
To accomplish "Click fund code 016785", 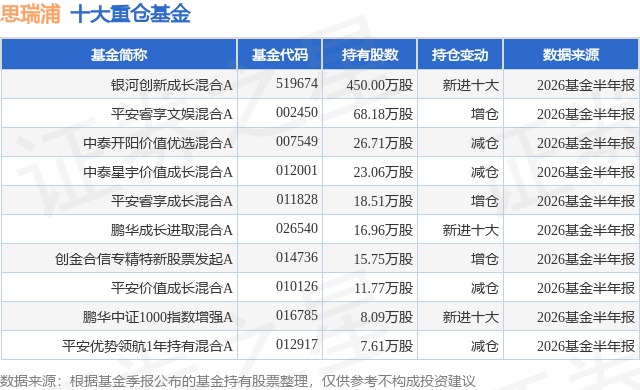I will point(297,315).
